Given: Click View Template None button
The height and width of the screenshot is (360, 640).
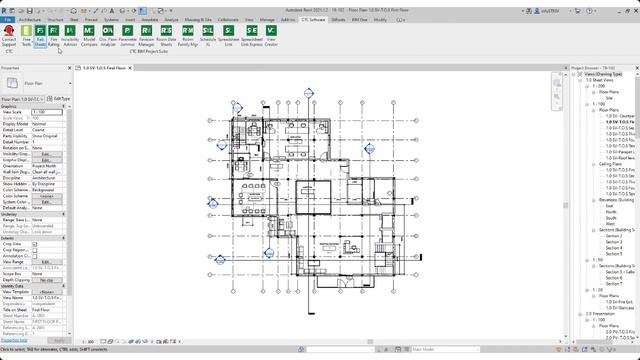Looking at the screenshot, I should tap(47, 292).
